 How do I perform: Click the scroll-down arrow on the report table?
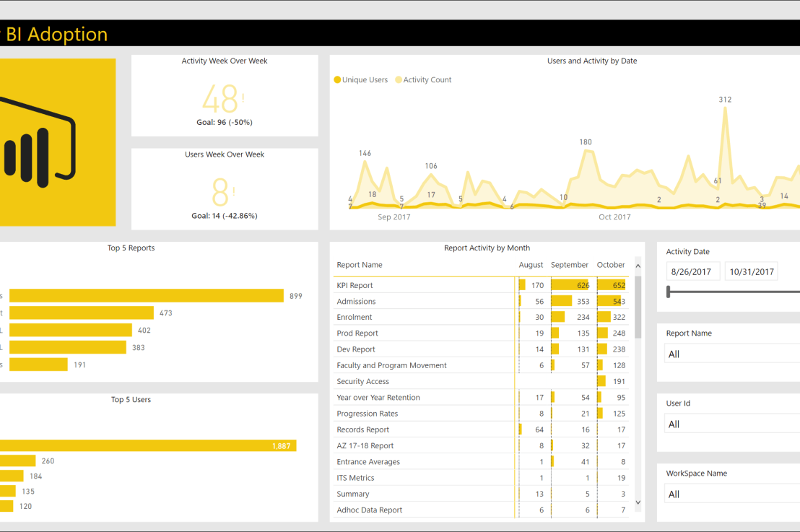click(x=638, y=502)
